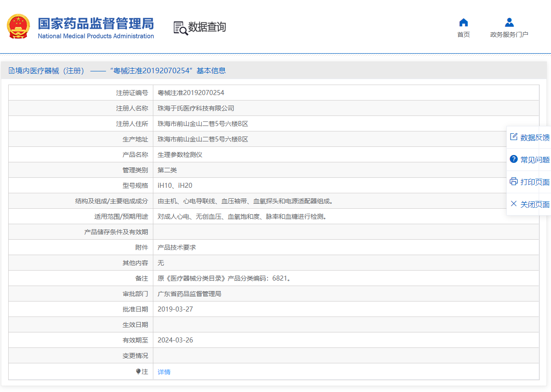
Task: Select product name 生理参数检测仪
Action: point(180,155)
